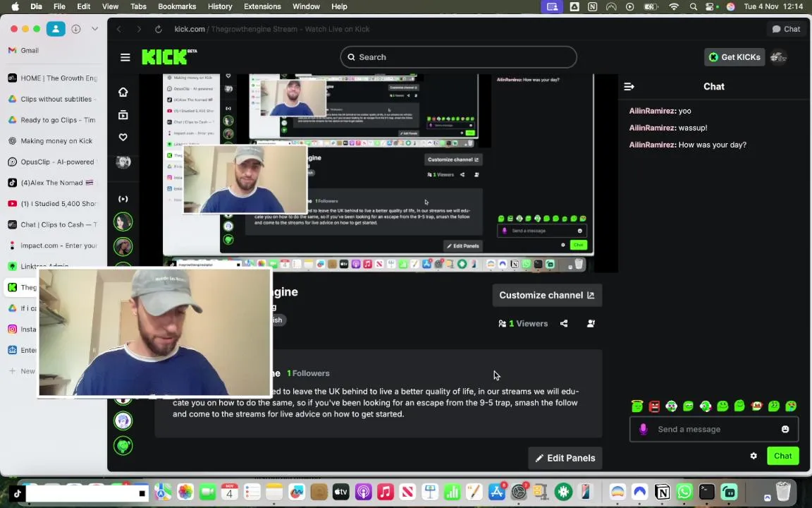Screen dimensions: 812x508
Task: Go forward in the Dia browser
Action: [x=139, y=29]
